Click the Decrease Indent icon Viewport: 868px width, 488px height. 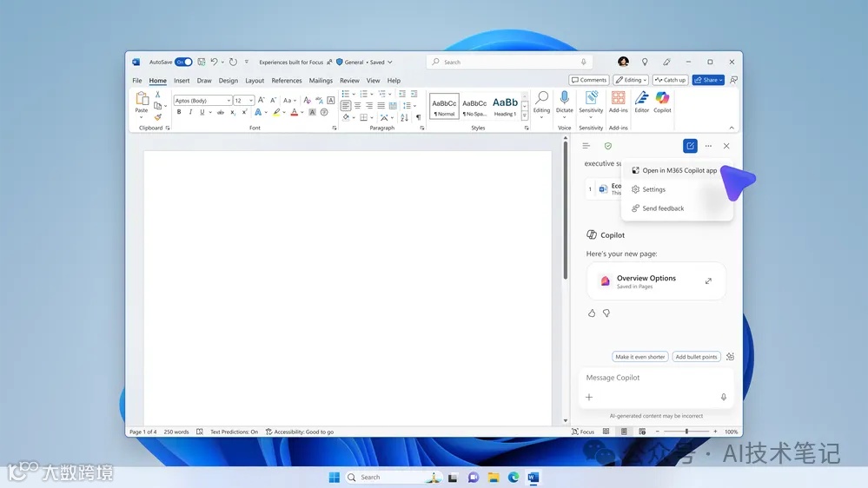pyautogui.click(x=402, y=94)
